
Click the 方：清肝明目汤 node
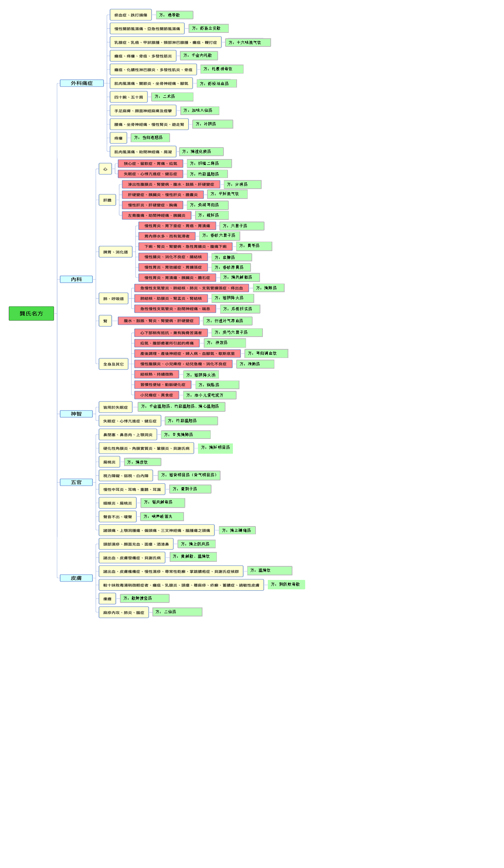click(x=215, y=448)
